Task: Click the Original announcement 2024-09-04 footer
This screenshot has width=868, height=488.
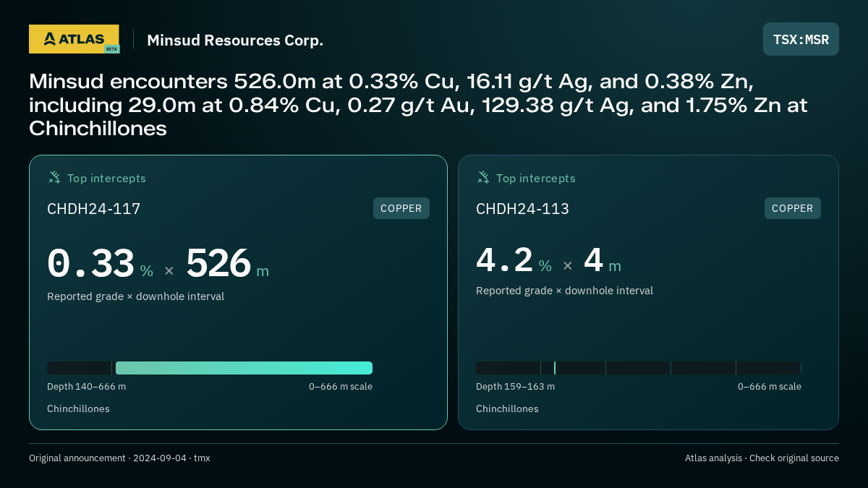Action: coord(119,458)
